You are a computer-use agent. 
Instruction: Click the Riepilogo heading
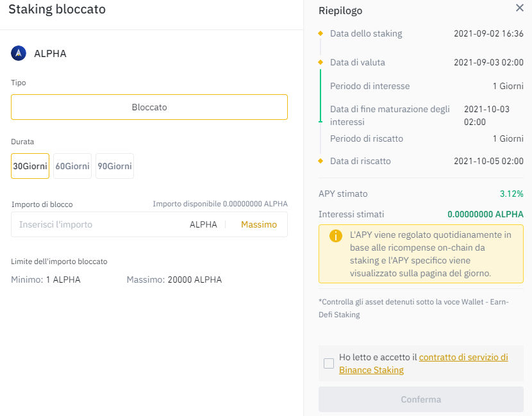[x=340, y=11]
